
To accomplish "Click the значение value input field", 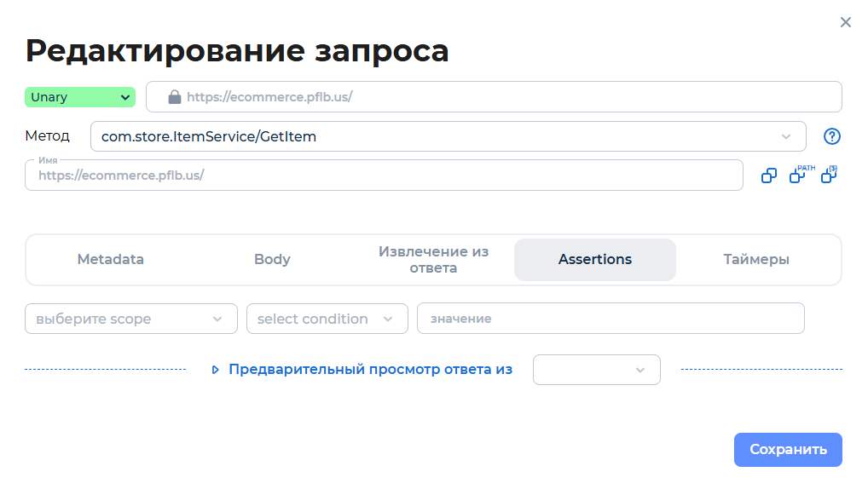I will [x=610, y=319].
